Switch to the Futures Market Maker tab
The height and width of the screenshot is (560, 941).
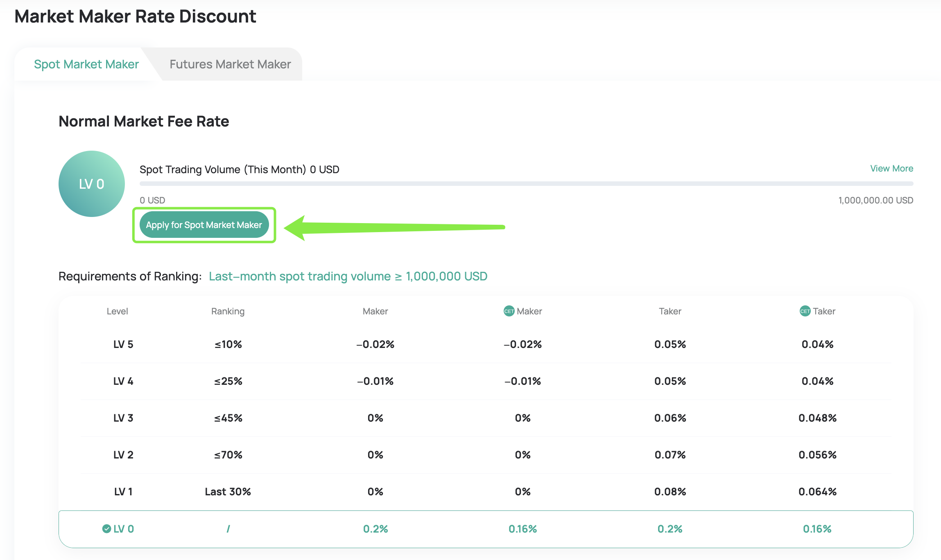pyautogui.click(x=230, y=64)
